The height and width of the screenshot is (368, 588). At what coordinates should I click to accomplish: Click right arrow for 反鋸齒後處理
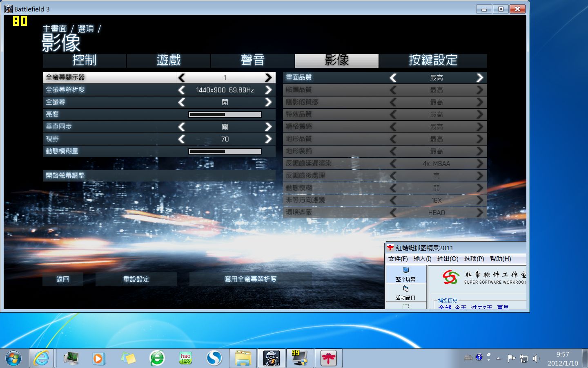[479, 176]
